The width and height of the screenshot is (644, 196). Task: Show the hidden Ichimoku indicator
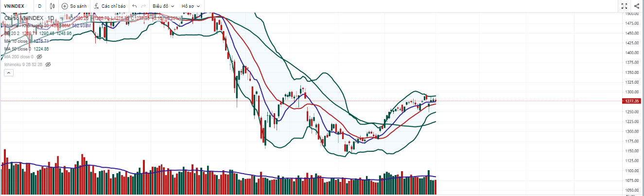[48, 64]
